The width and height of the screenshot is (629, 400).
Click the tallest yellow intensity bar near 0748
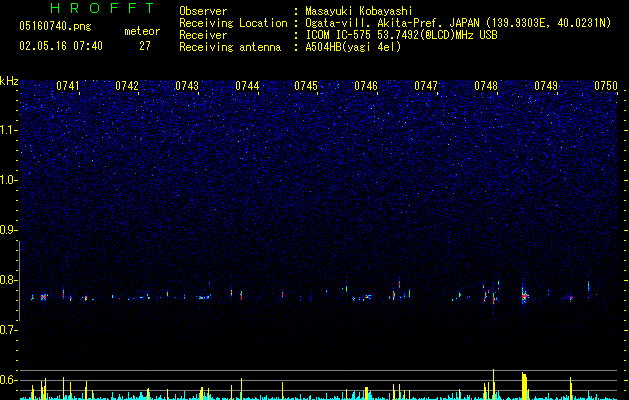[493, 384]
